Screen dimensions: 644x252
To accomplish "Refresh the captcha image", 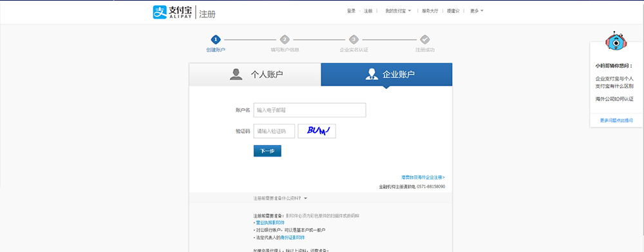I will pos(317,131).
